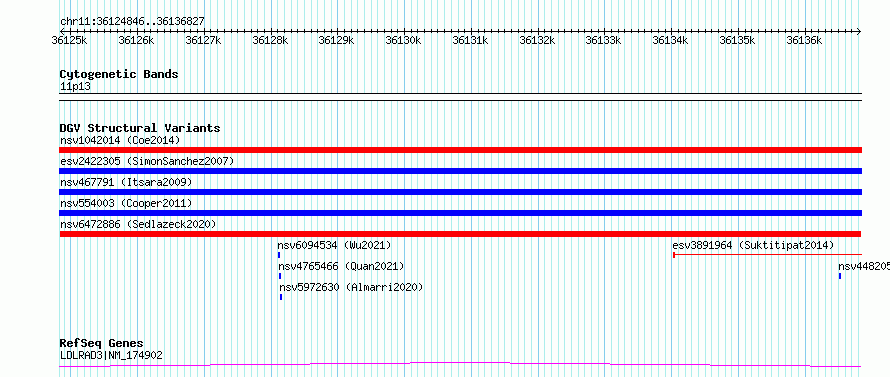890x377 pixels.
Task: Click the magenta LDLRAD3 gene track line
Action: pos(460,365)
